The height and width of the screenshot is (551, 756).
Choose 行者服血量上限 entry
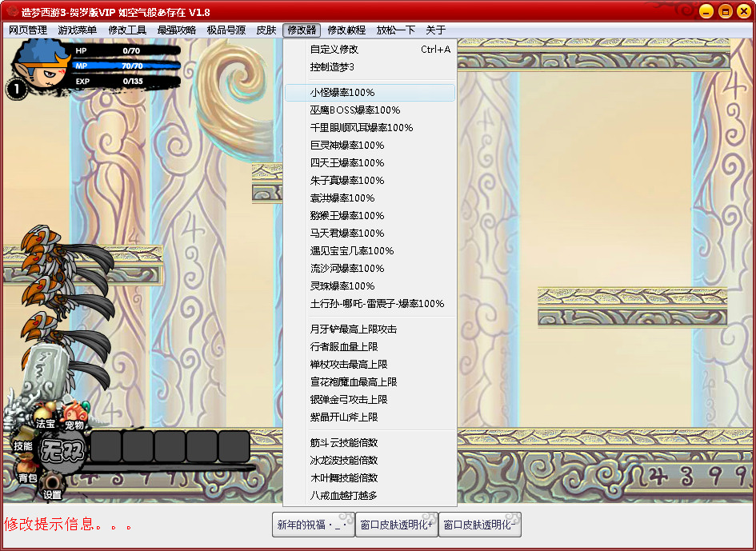click(x=370, y=346)
